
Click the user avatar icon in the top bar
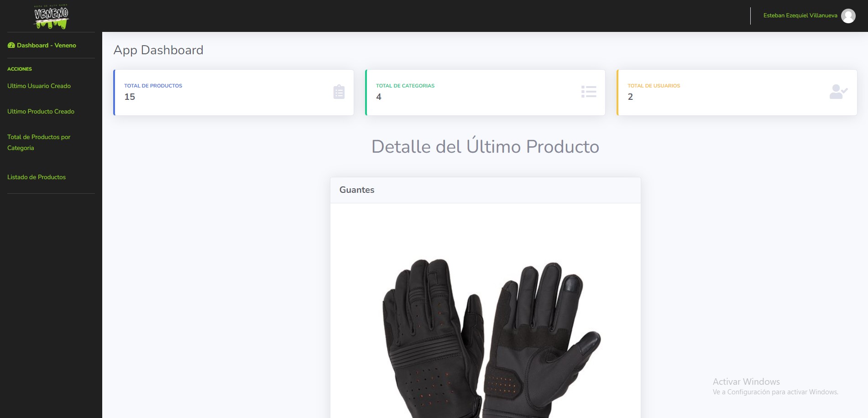[x=848, y=16]
